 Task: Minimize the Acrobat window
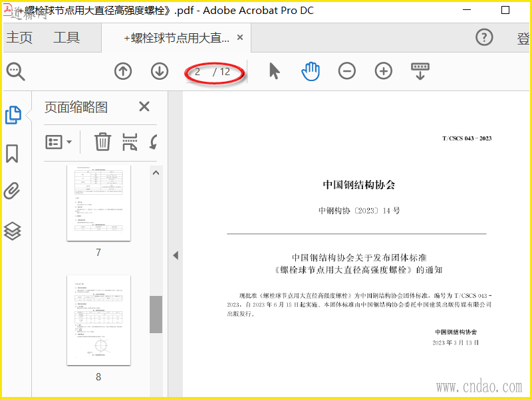tap(467, 10)
